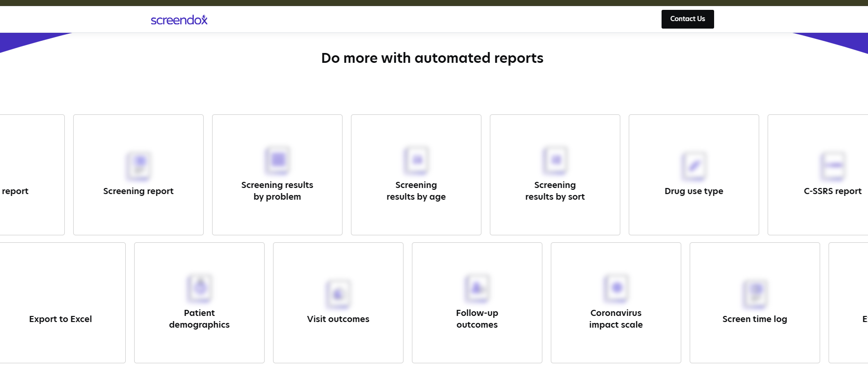This screenshot has width=868, height=375.
Task: Click the Screening report icon
Action: pos(138,166)
